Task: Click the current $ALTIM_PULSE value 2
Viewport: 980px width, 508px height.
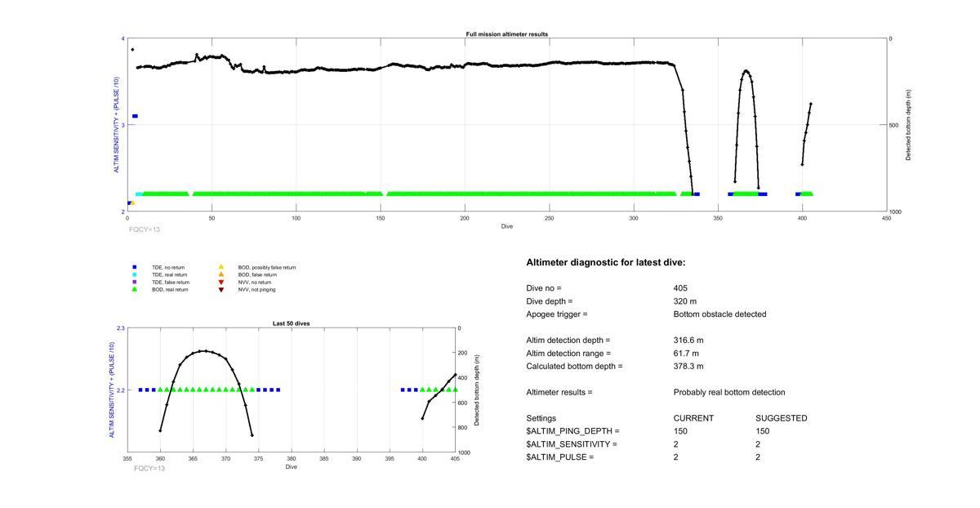Action: [676, 457]
